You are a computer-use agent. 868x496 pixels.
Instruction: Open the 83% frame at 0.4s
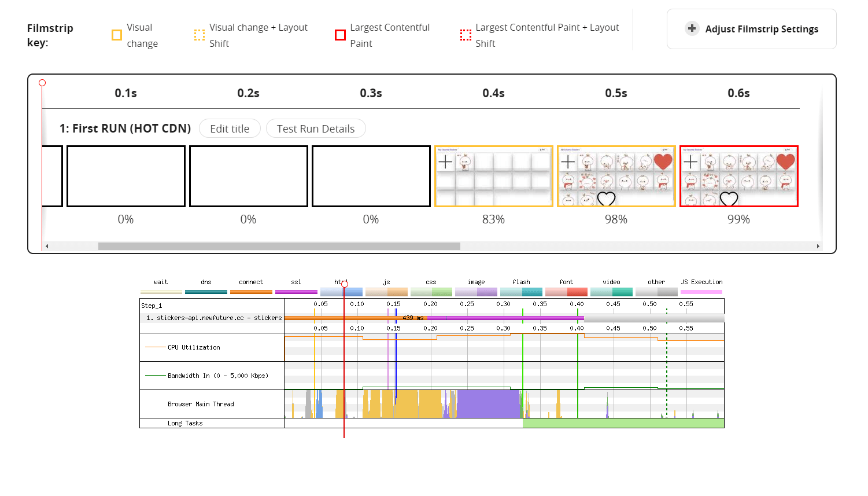[x=494, y=176]
